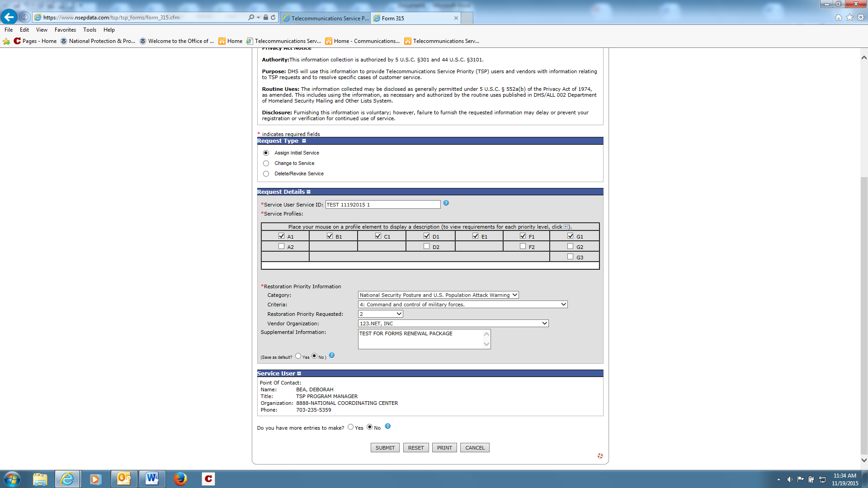Click help icon beside Service User Service ID
The image size is (868, 488).
(446, 203)
